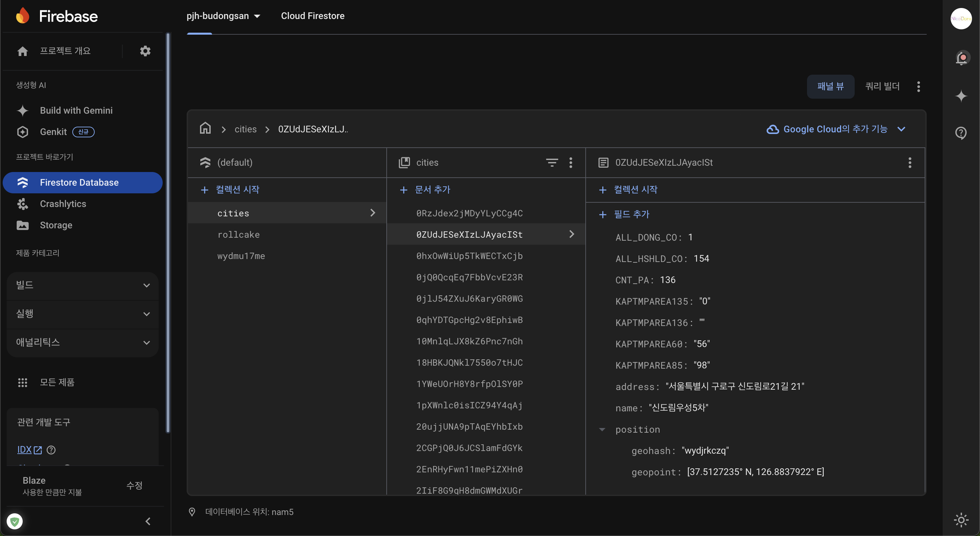This screenshot has height=536, width=980.
Task: Switch to Query builder (쿼리 빌더)
Action: pyautogui.click(x=882, y=86)
